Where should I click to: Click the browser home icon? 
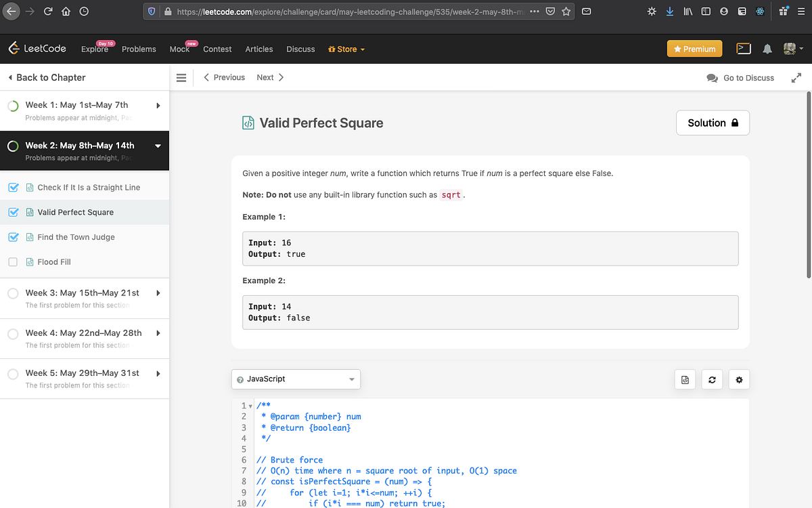click(66, 12)
